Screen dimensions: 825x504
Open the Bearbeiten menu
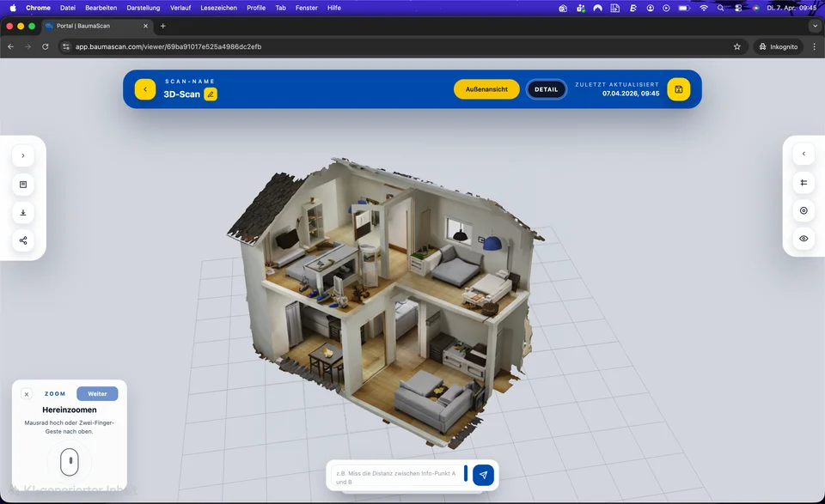(x=101, y=8)
